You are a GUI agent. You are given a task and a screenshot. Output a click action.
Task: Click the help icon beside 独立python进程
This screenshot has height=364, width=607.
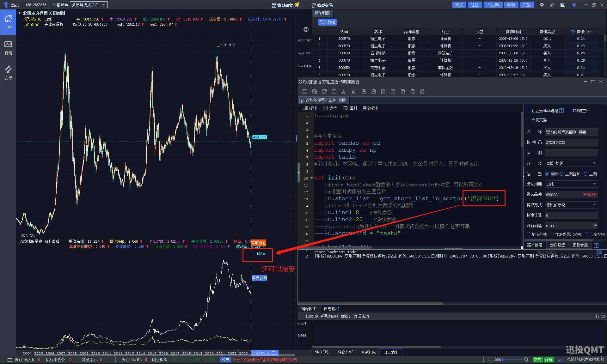tap(561, 111)
